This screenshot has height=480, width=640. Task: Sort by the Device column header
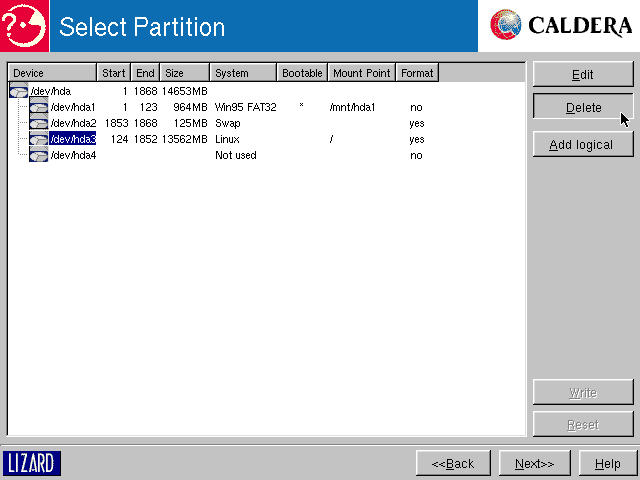tap(52, 73)
